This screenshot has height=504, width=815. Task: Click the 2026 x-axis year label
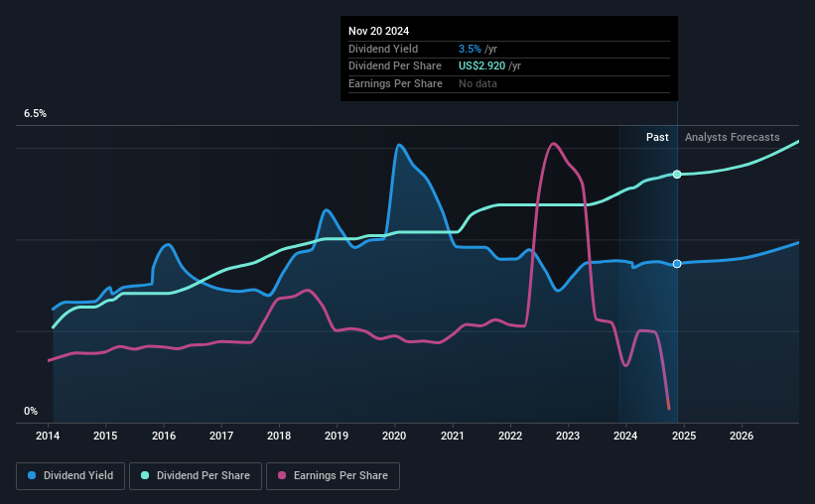[x=742, y=436]
